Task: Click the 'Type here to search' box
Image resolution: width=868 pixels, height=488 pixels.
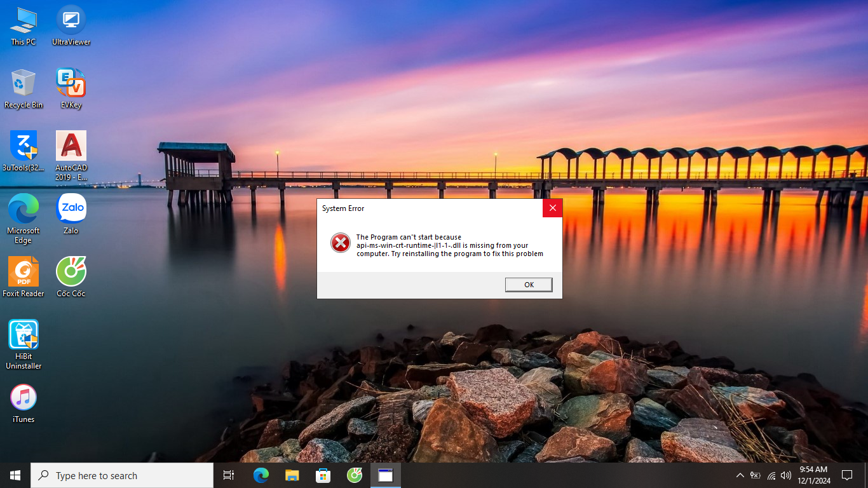Action: (x=122, y=475)
